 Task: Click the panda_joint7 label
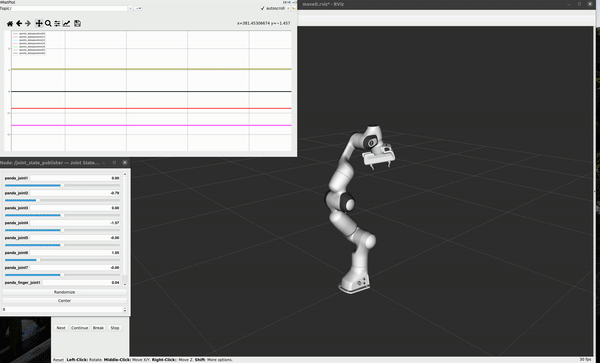16,268
